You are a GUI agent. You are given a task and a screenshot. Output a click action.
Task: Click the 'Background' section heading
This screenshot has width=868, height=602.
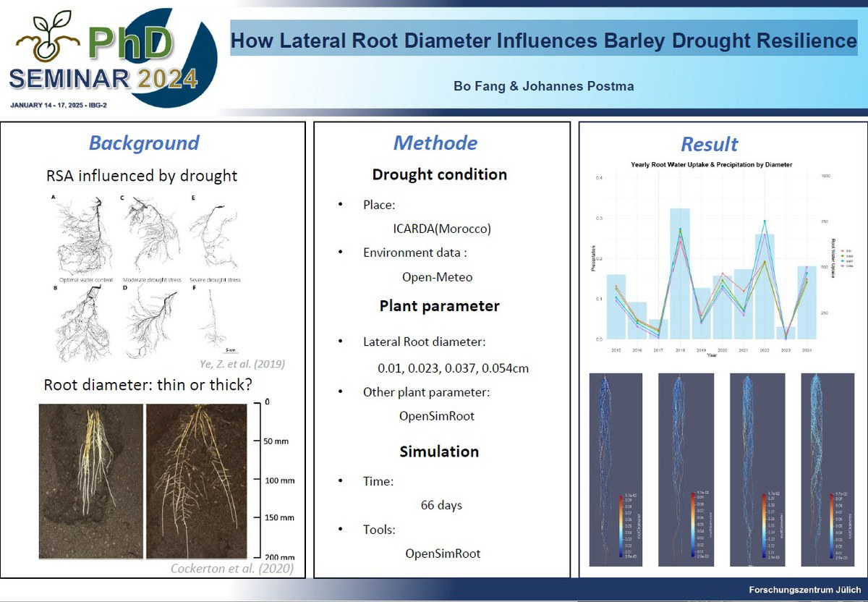pyautogui.click(x=143, y=143)
